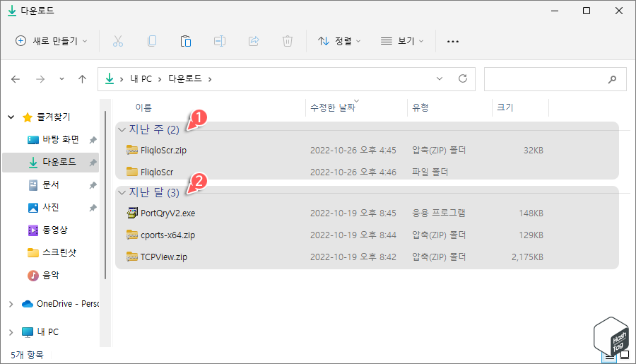Collapse the 지난 주 (2) group
The width and height of the screenshot is (636, 364).
(122, 130)
